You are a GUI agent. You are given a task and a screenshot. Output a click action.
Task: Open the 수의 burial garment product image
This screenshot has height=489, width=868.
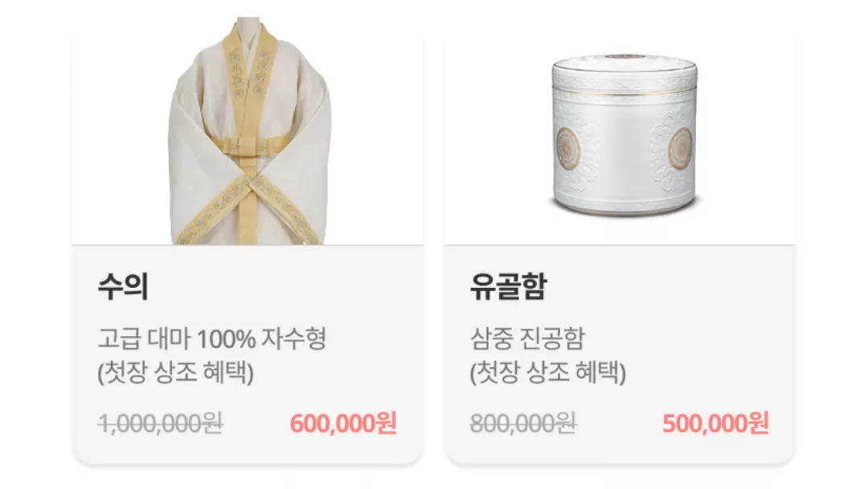(x=250, y=131)
